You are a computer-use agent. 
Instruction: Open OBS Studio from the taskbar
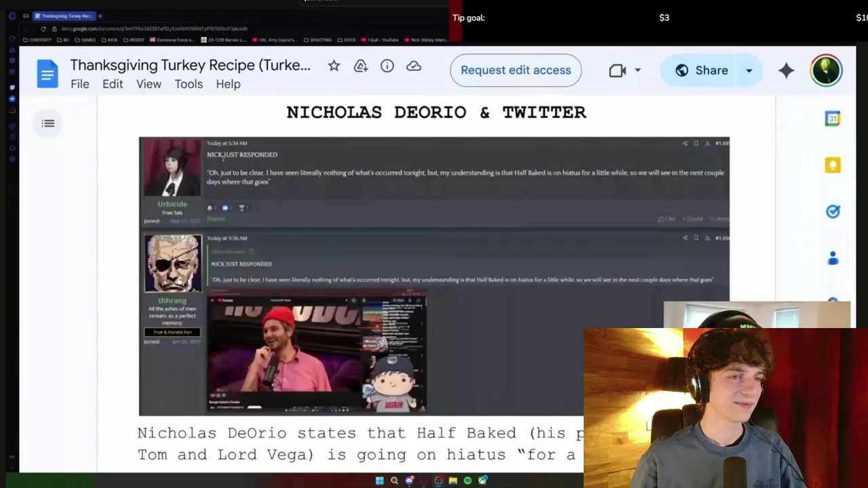[x=439, y=481]
